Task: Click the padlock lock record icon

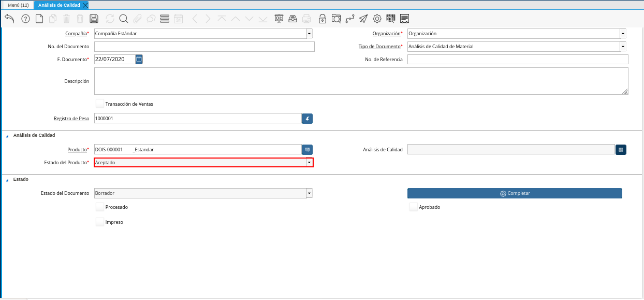Action: tap(323, 19)
